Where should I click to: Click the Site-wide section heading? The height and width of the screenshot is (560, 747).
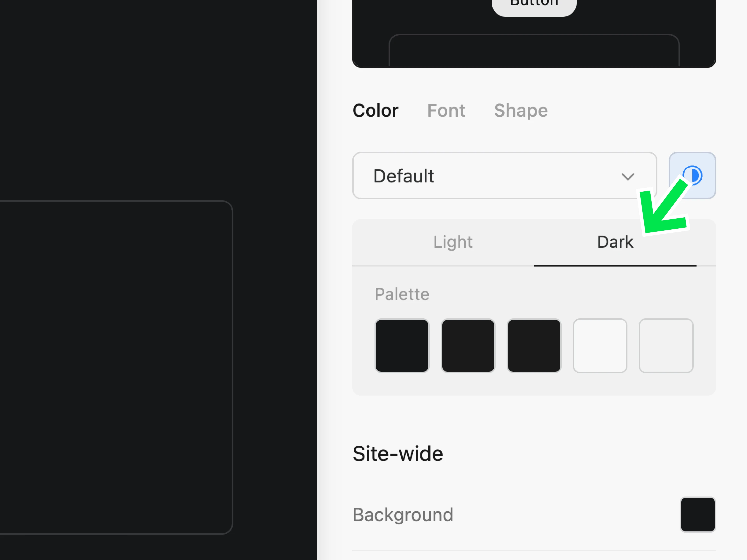(397, 453)
